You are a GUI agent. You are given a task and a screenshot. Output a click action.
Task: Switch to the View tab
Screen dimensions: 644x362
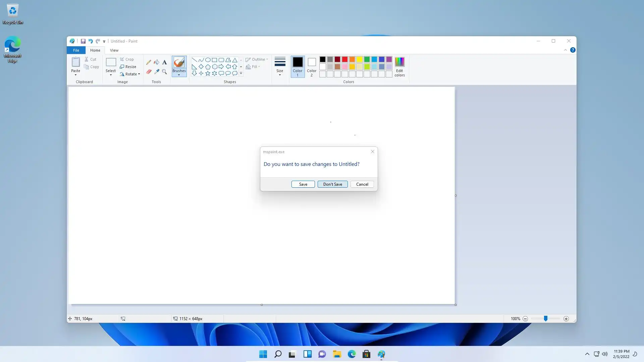pos(114,50)
